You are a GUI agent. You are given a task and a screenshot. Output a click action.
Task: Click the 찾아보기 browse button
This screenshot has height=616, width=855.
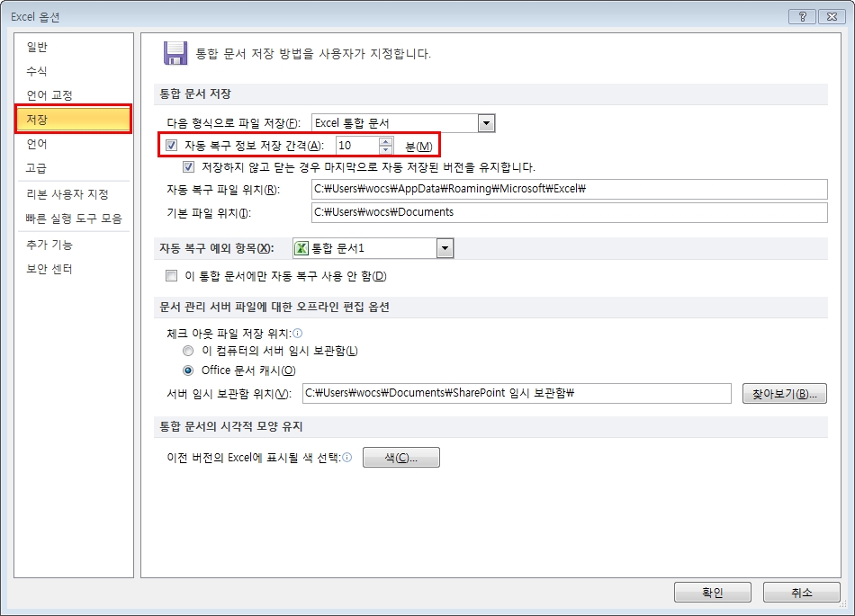coord(784,394)
